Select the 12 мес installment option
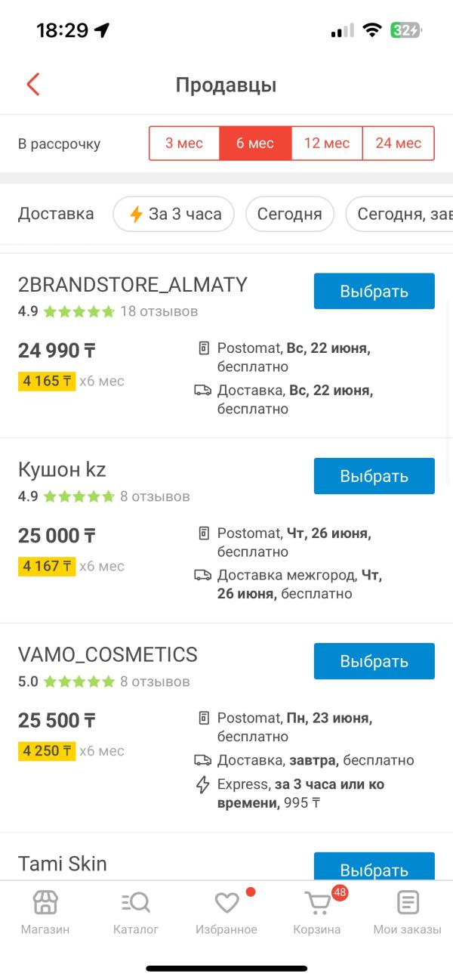Viewport: 453px width, 980px height. (x=327, y=144)
